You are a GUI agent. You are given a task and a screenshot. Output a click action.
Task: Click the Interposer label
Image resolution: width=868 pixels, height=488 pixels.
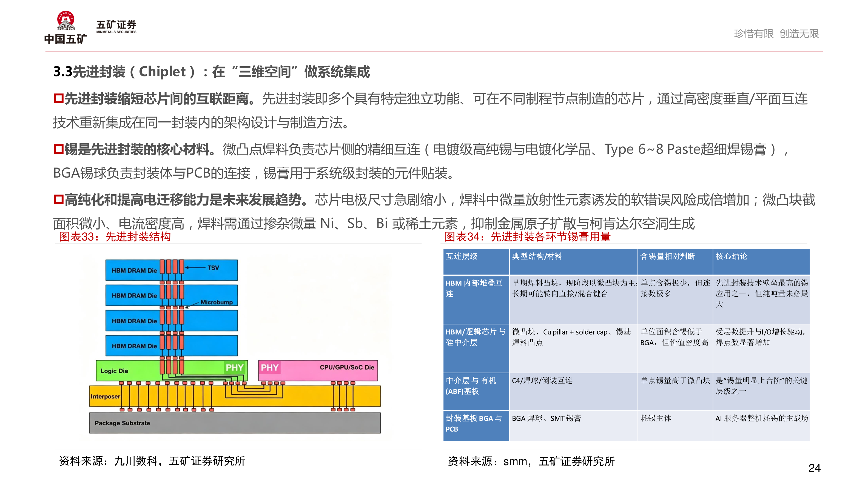coord(105,396)
